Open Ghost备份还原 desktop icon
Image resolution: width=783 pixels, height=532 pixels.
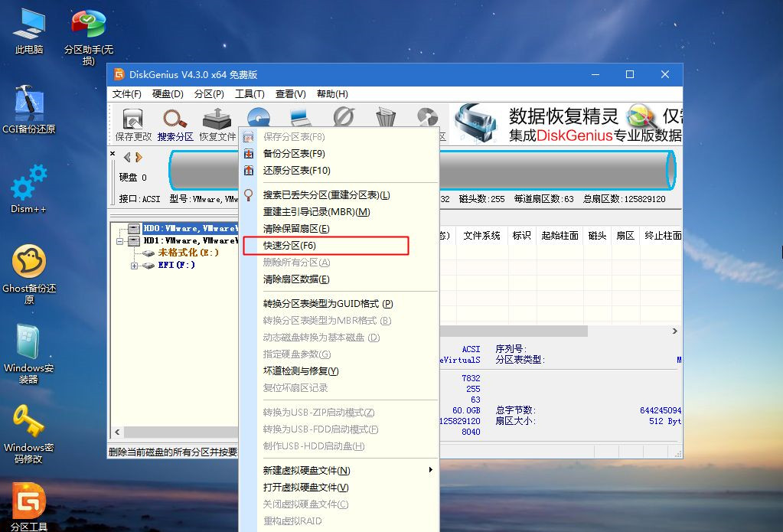(x=29, y=264)
